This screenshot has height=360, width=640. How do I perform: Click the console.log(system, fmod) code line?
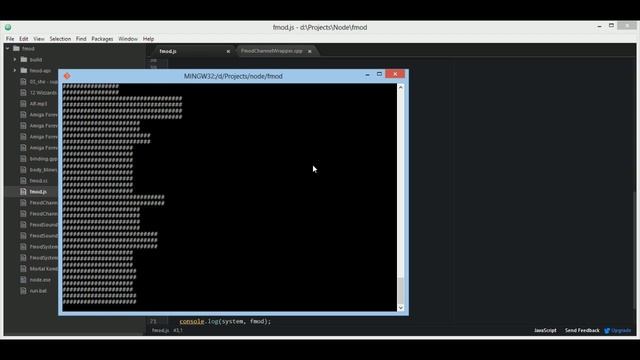(225, 322)
